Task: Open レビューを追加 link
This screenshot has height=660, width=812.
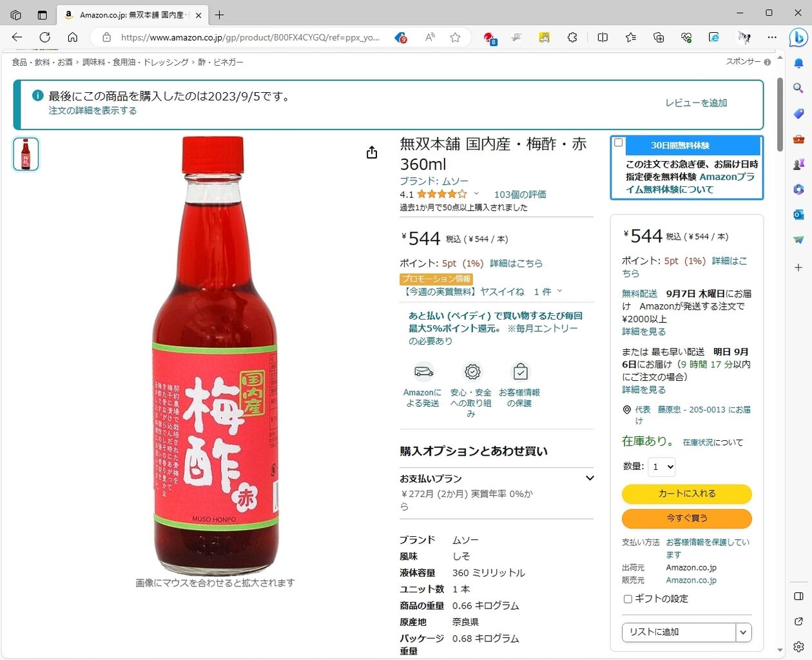Action: [696, 103]
